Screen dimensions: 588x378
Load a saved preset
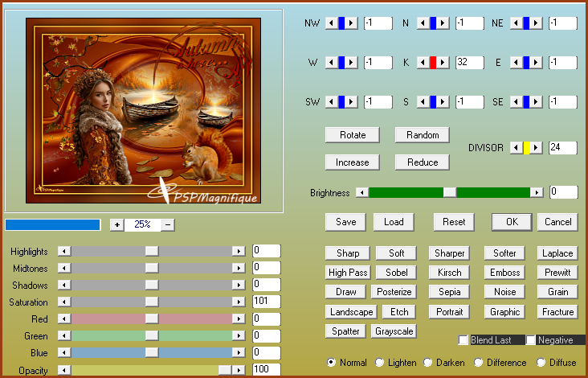click(x=394, y=222)
